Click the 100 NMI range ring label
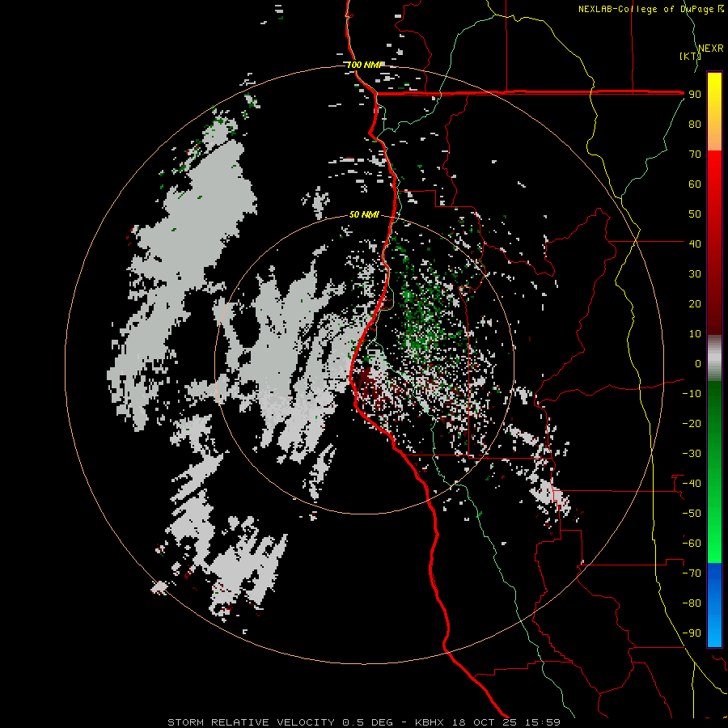The height and width of the screenshot is (728, 728). (x=363, y=65)
